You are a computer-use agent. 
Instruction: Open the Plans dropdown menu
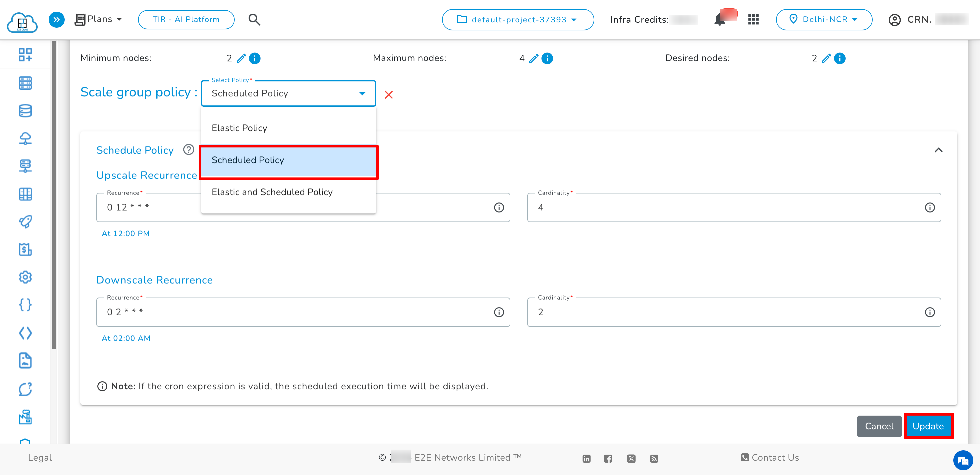(x=99, y=19)
